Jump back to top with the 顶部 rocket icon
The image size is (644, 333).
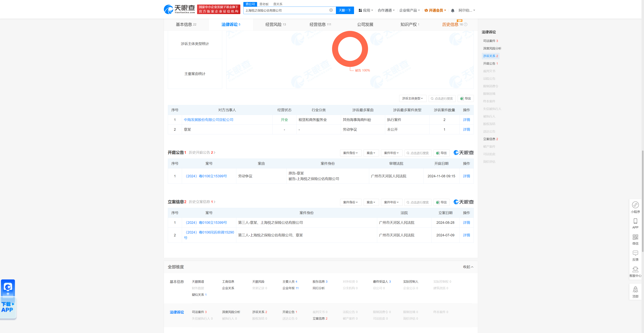tap(635, 292)
